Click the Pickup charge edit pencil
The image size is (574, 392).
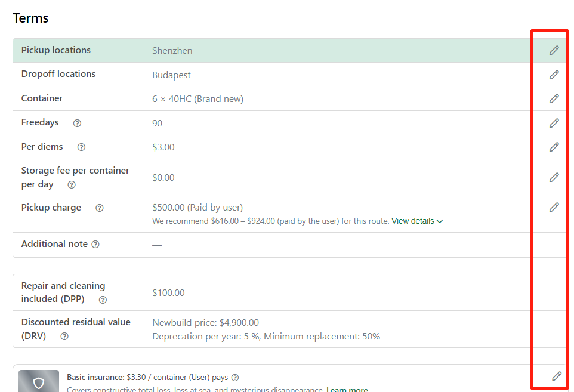pos(554,207)
